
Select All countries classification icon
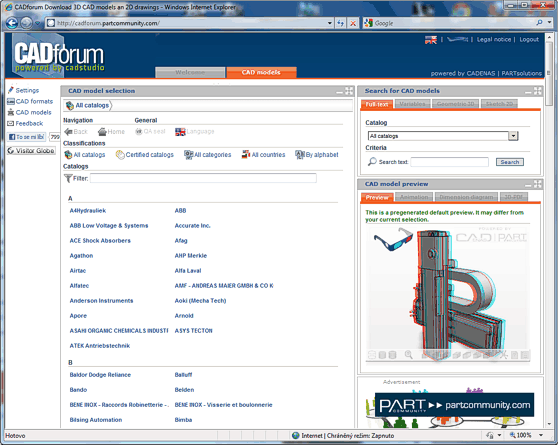tap(246, 155)
